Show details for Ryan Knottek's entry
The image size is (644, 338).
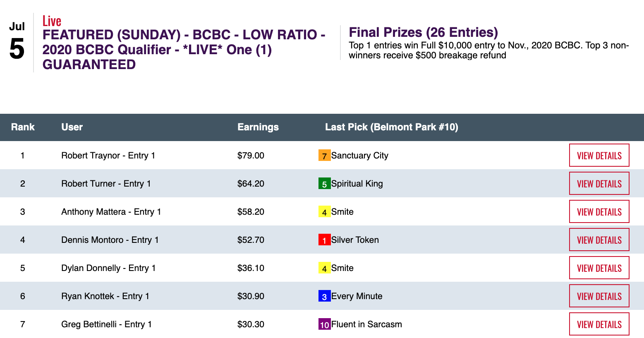tap(599, 296)
